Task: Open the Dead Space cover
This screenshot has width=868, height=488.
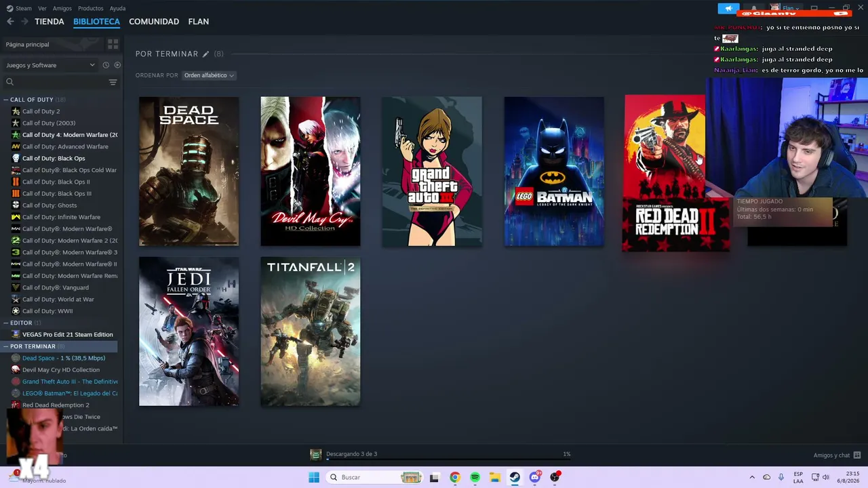Action: point(189,171)
